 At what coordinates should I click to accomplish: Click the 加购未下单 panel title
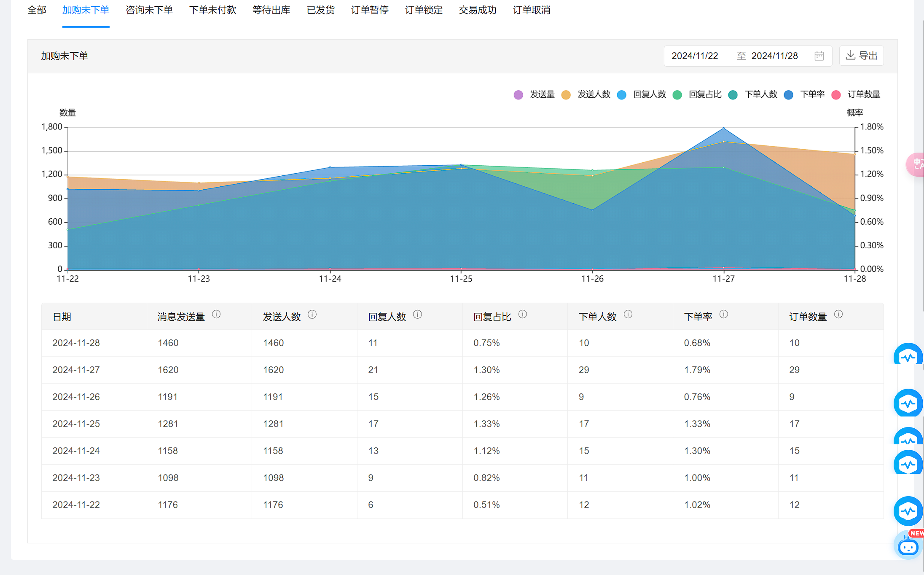[x=64, y=56]
